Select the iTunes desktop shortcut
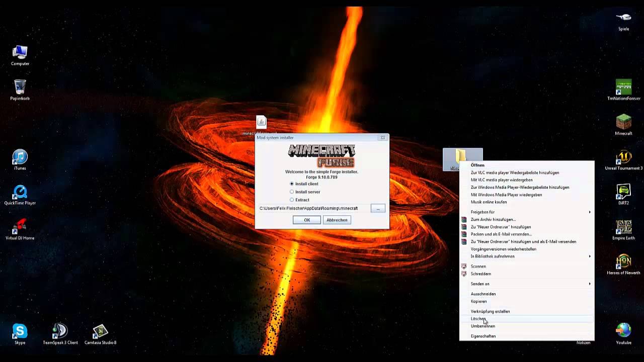Image resolution: width=644 pixels, height=362 pixels. click(20, 160)
